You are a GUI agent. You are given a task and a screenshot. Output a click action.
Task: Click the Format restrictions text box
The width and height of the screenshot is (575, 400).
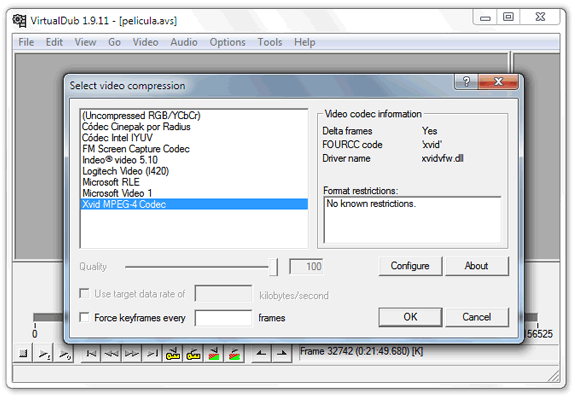412,220
